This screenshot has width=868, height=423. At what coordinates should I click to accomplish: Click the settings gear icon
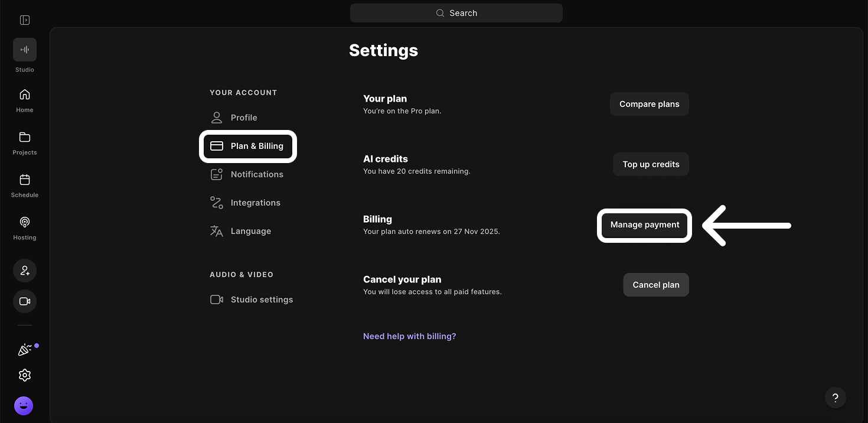tap(25, 375)
